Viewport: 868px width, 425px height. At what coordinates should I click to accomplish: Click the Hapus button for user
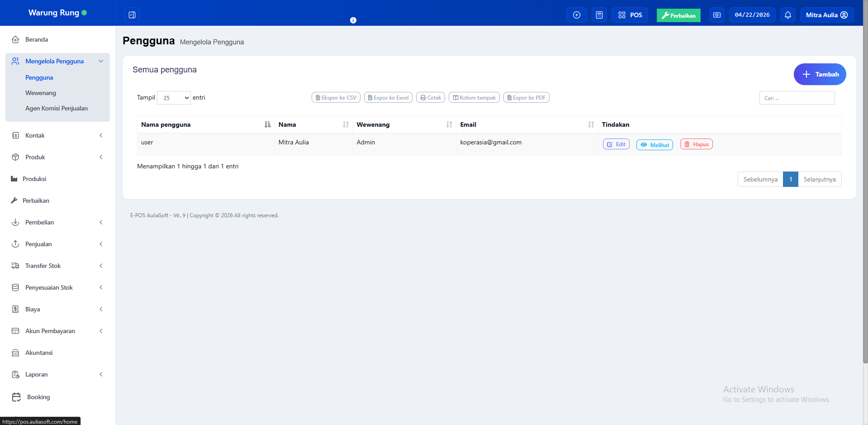pyautogui.click(x=696, y=144)
